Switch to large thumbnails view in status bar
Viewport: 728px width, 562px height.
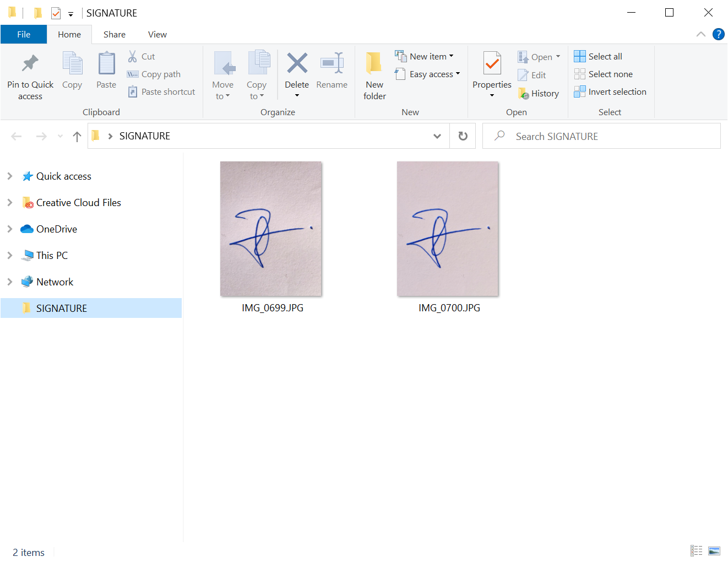(x=714, y=551)
